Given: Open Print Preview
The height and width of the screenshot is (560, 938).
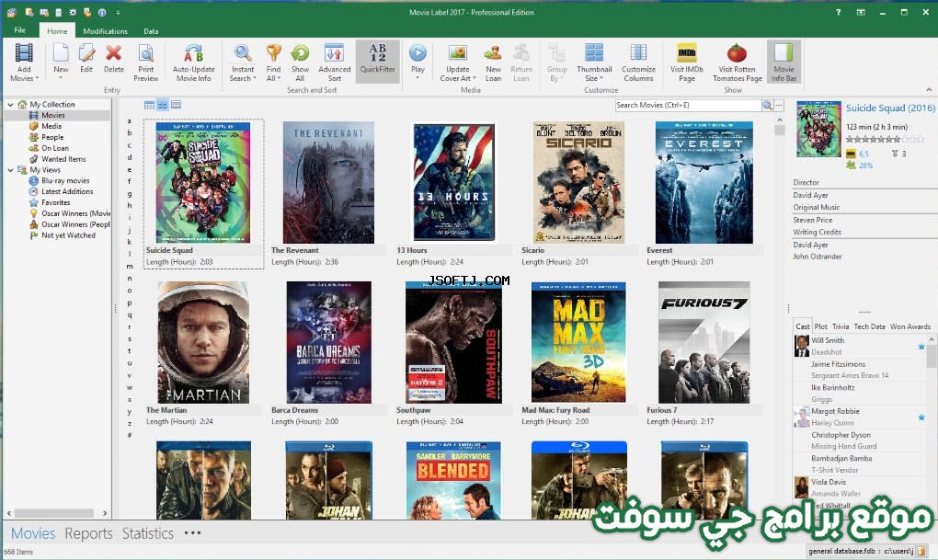Looking at the screenshot, I should click(146, 63).
